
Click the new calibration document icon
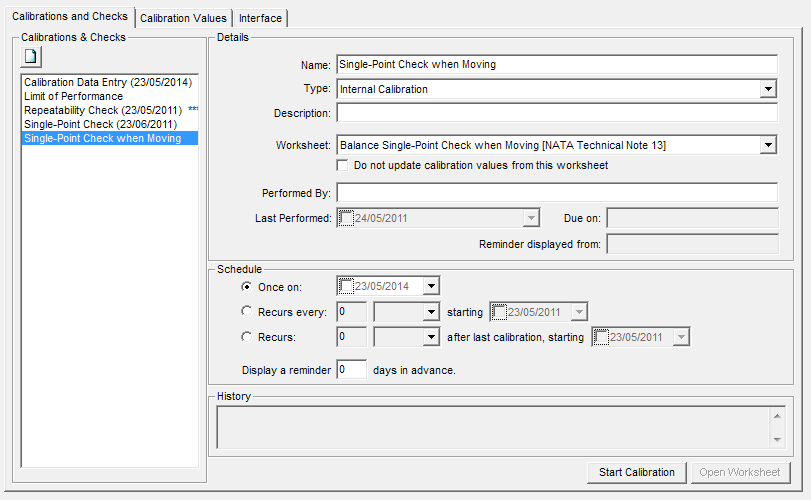[x=31, y=56]
